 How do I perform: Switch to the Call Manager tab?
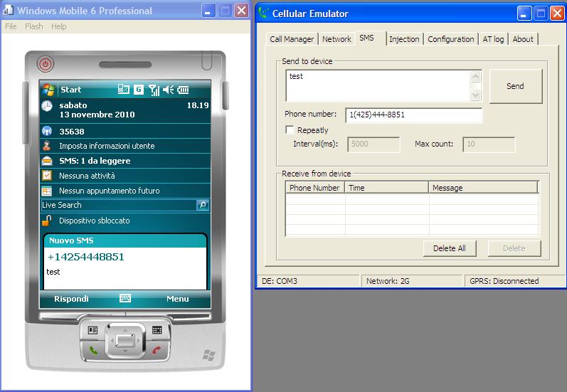click(292, 39)
